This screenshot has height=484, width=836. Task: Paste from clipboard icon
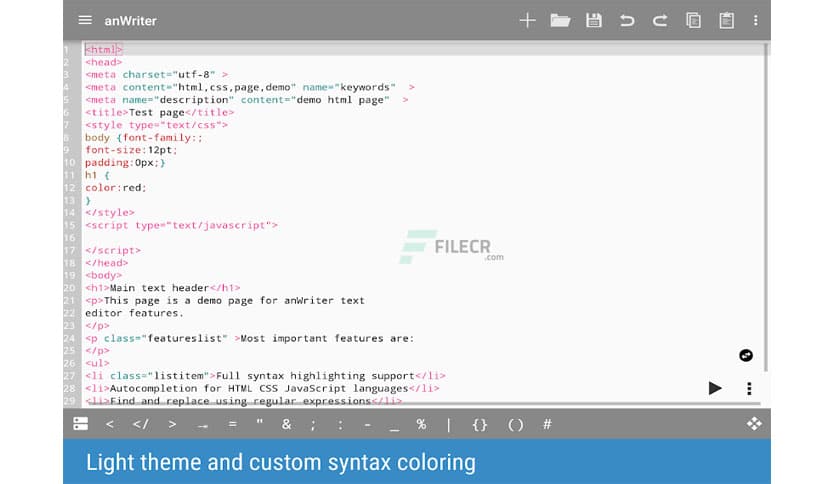click(726, 20)
